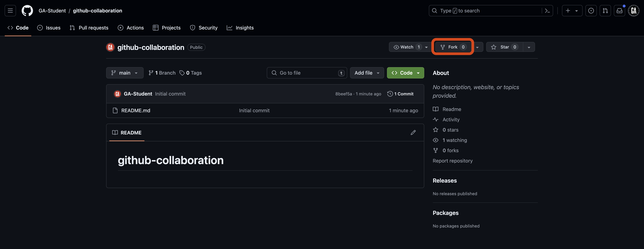The image size is (644, 249).
Task: Click the Go to file search field
Action: click(x=307, y=73)
